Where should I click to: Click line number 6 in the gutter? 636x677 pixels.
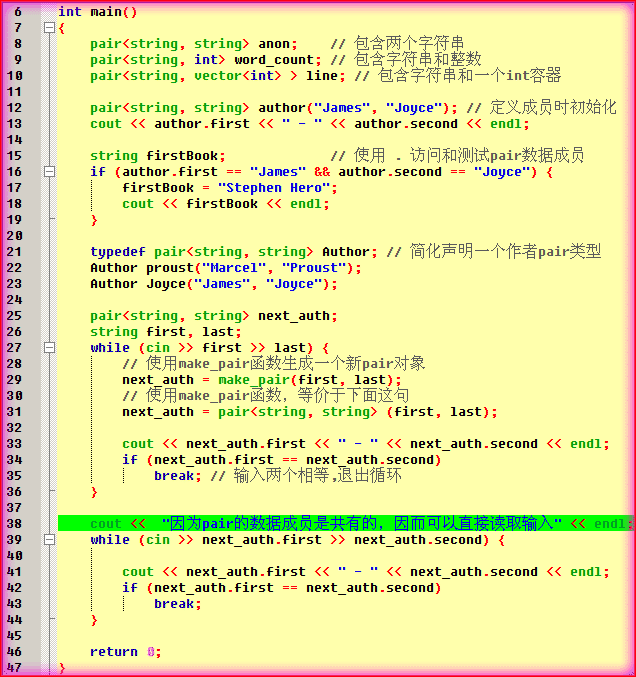(x=18, y=12)
